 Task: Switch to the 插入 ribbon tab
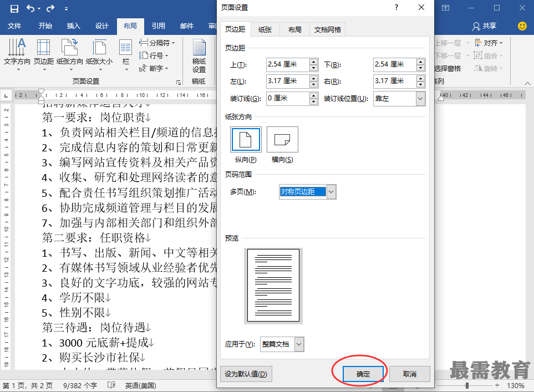point(74,26)
